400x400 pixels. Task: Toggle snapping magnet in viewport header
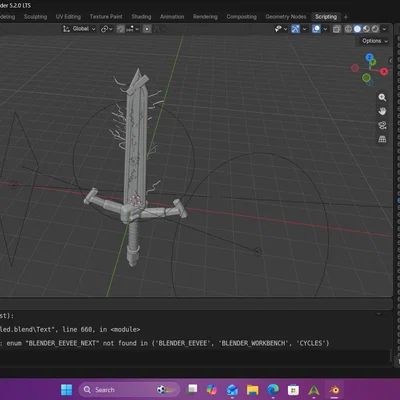(x=121, y=29)
